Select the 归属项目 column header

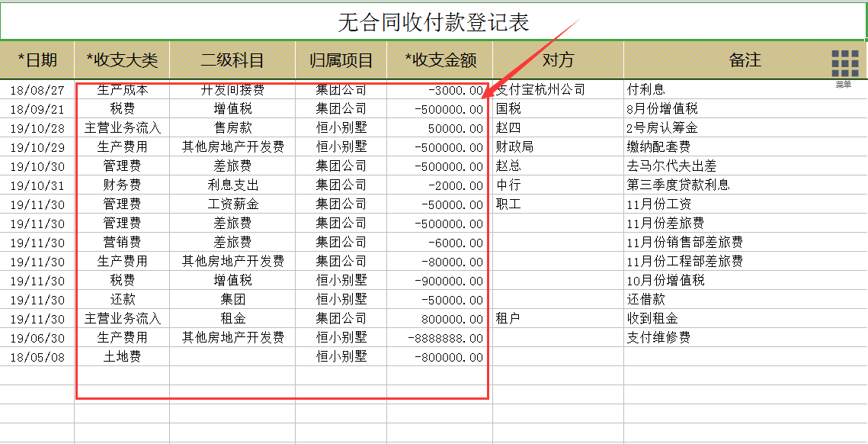[344, 60]
